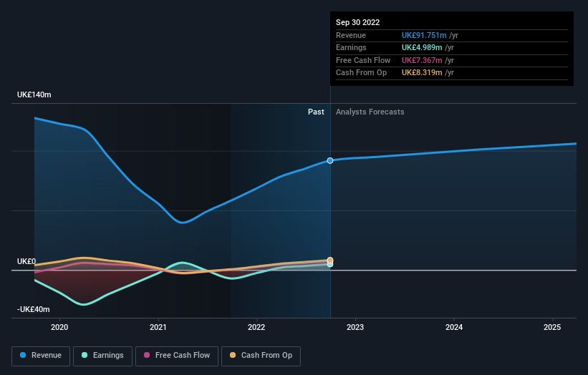Screen dimensions: 588x375
Task: Click the 2023 x-axis label
Action: click(355, 328)
